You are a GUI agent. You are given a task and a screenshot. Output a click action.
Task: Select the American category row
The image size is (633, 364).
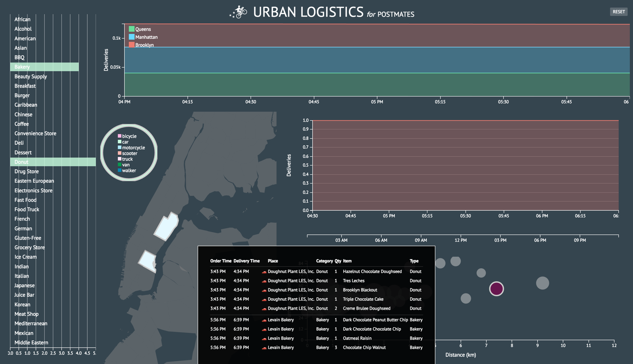point(25,38)
